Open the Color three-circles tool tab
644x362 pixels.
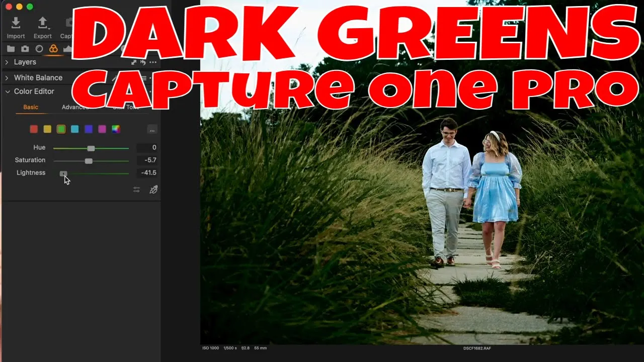(x=53, y=49)
